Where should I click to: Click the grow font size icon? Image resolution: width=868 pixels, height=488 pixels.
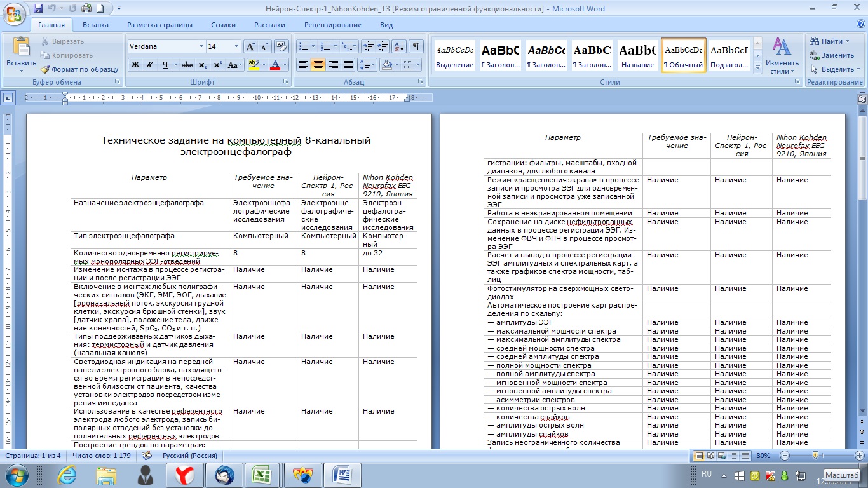point(251,46)
